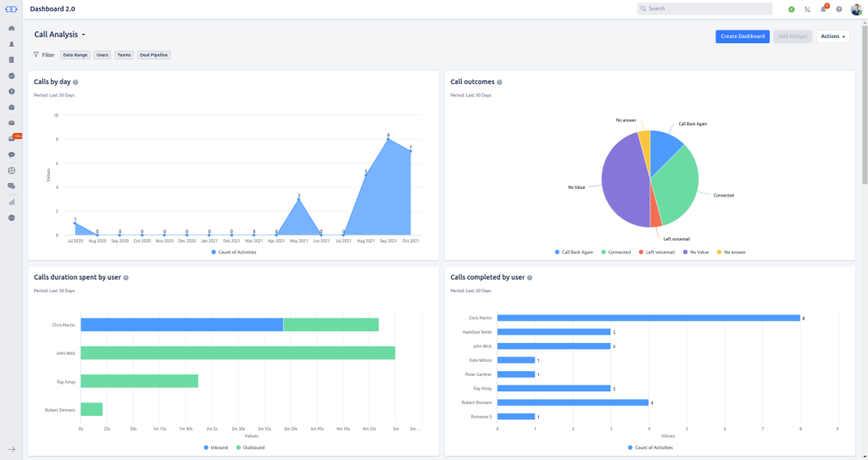The width and height of the screenshot is (868, 460).
Task: Toggle the Inbound legend series
Action: pos(216,447)
